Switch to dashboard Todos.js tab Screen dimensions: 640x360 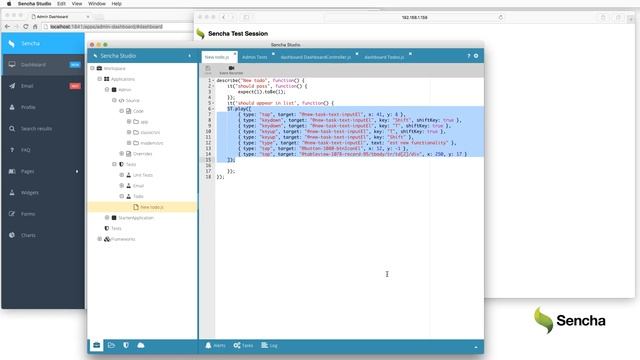tap(384, 57)
